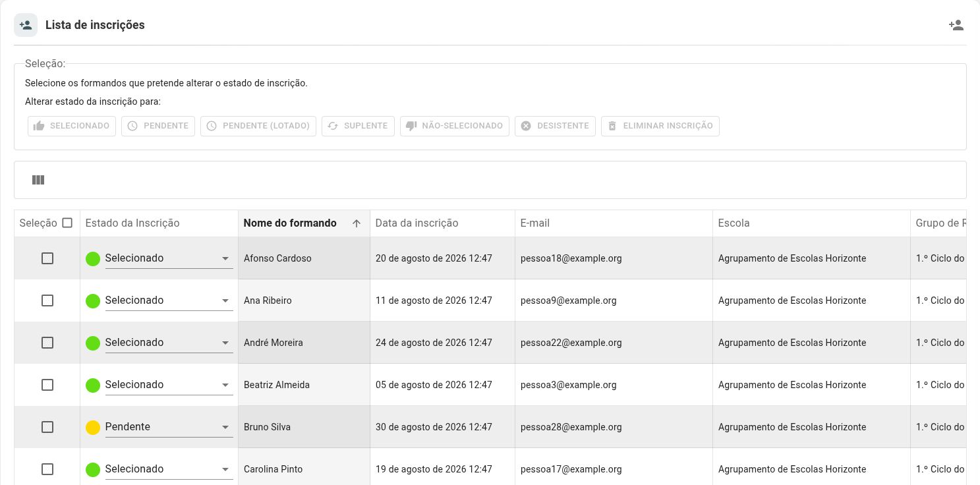Check the box for Bruno Silva
The height and width of the screenshot is (485, 980).
coord(47,427)
